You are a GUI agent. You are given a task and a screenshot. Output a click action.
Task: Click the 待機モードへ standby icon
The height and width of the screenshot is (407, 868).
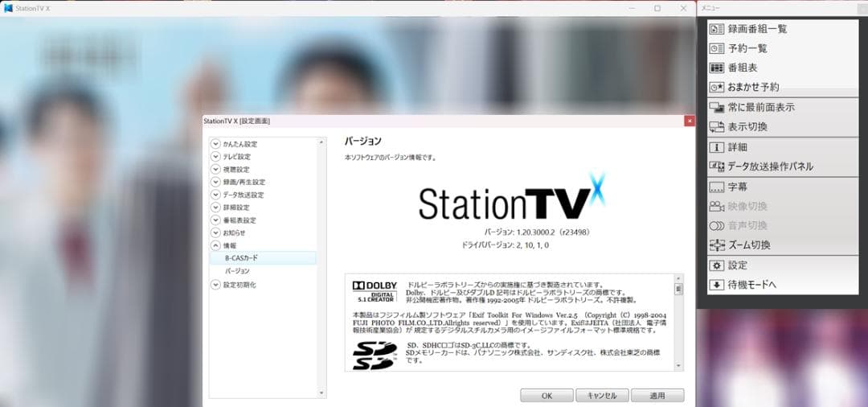717,284
